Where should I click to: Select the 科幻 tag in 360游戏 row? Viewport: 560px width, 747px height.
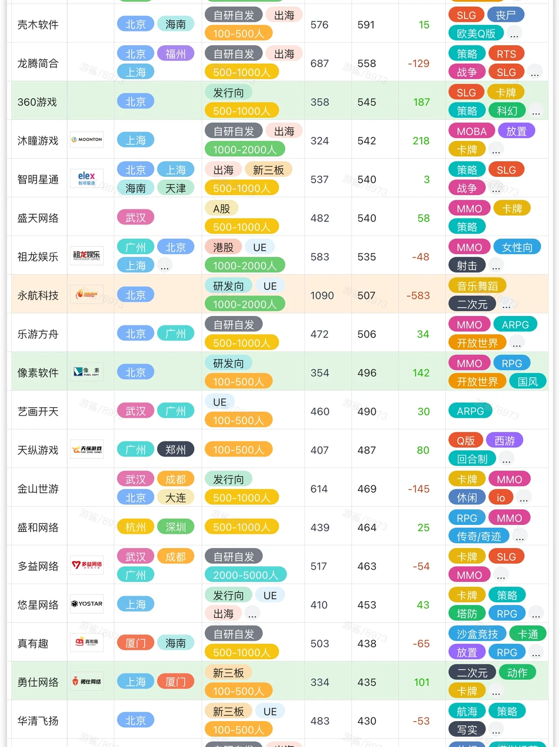tap(507, 110)
